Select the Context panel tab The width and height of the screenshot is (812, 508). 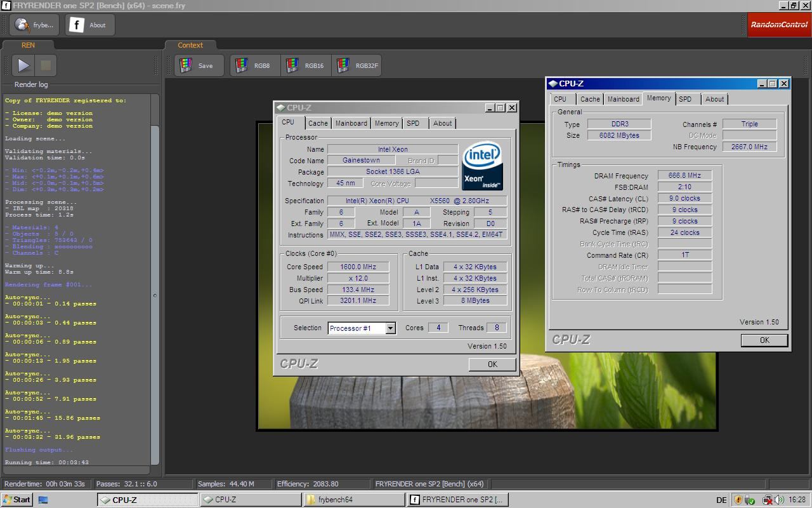190,45
